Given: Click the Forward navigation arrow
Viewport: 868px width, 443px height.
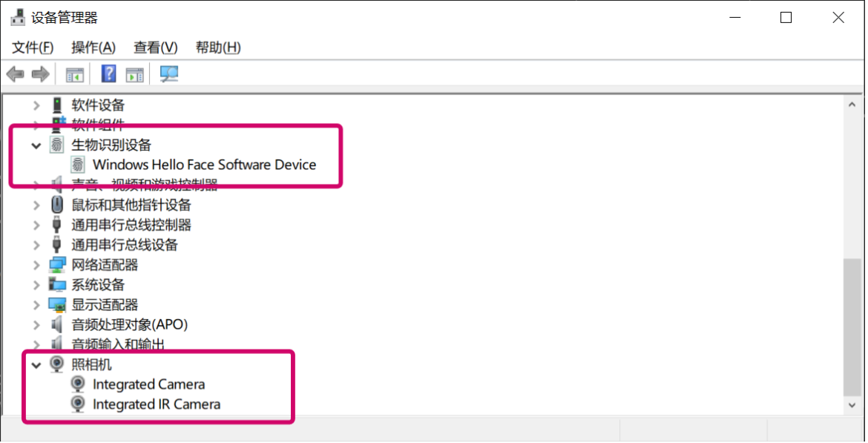Looking at the screenshot, I should (x=41, y=73).
